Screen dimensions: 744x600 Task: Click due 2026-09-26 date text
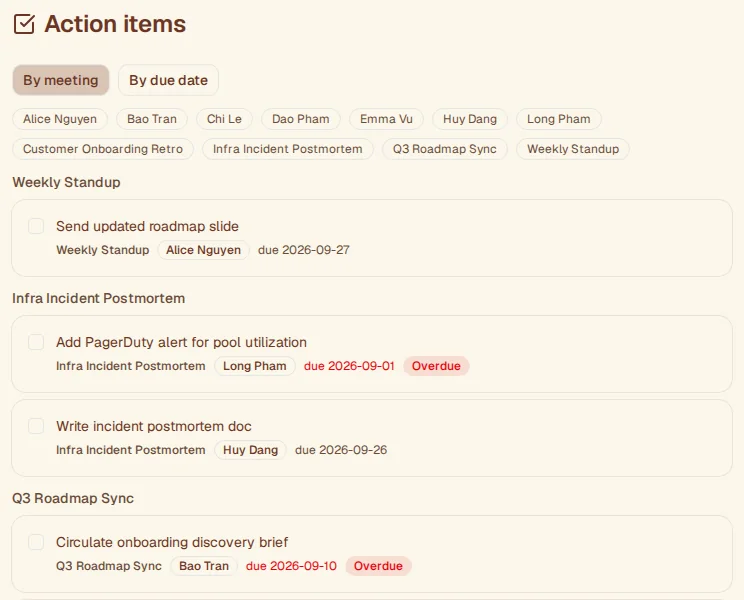[x=341, y=450]
